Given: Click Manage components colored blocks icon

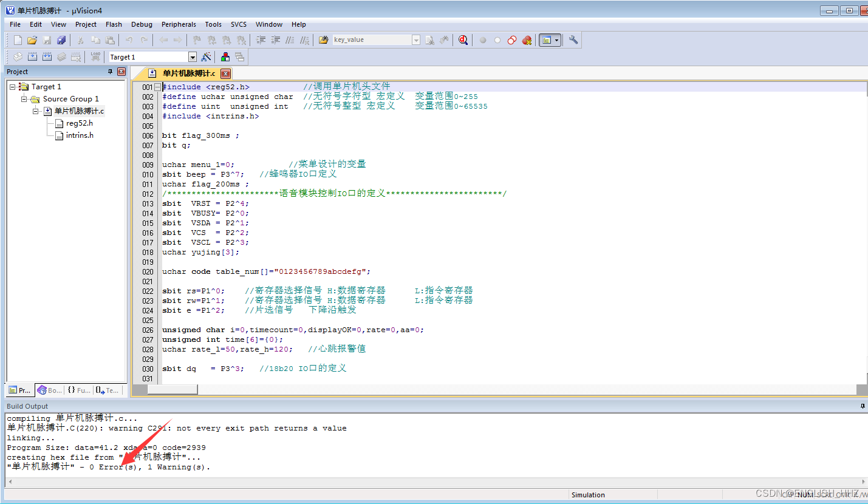Looking at the screenshot, I should 225,57.
